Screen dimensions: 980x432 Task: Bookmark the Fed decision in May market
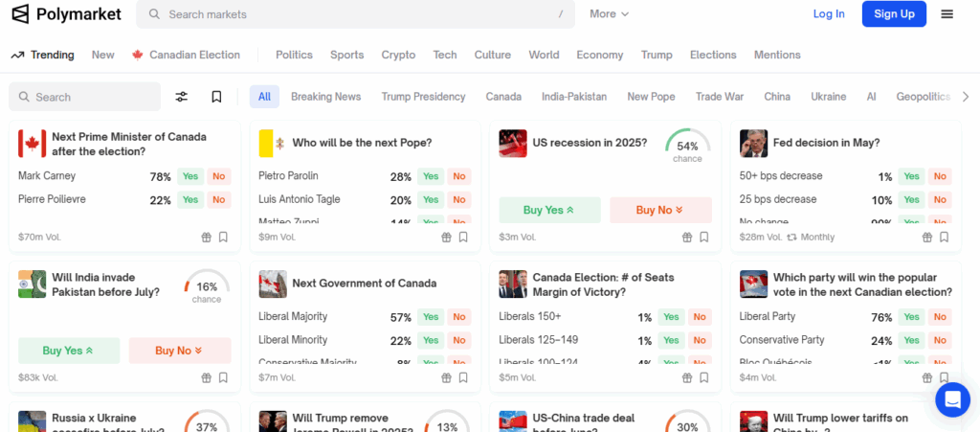tap(945, 237)
